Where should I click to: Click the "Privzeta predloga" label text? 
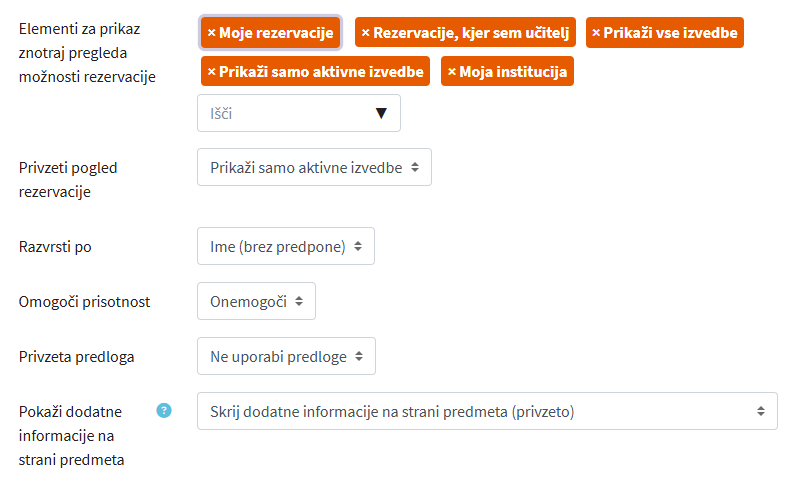click(x=77, y=356)
